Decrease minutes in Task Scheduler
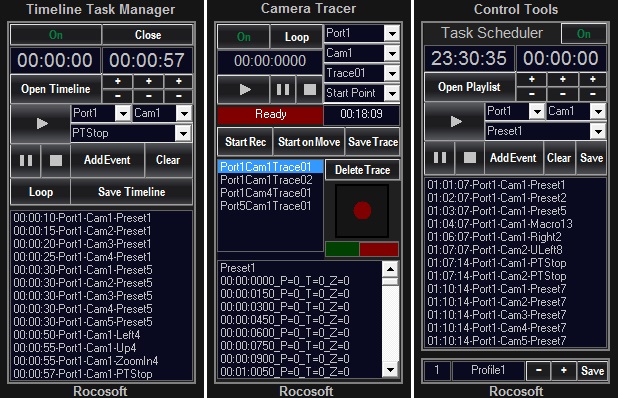The width and height of the screenshot is (618, 398). (x=562, y=94)
